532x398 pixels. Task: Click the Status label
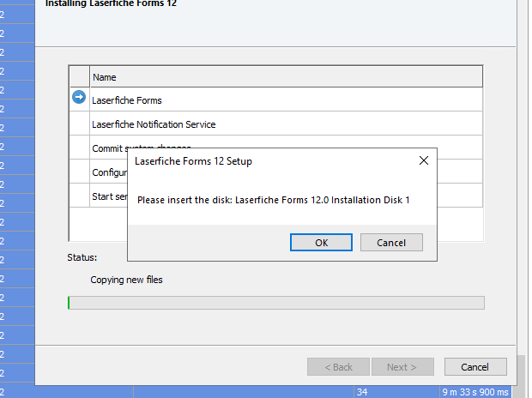pyautogui.click(x=82, y=257)
